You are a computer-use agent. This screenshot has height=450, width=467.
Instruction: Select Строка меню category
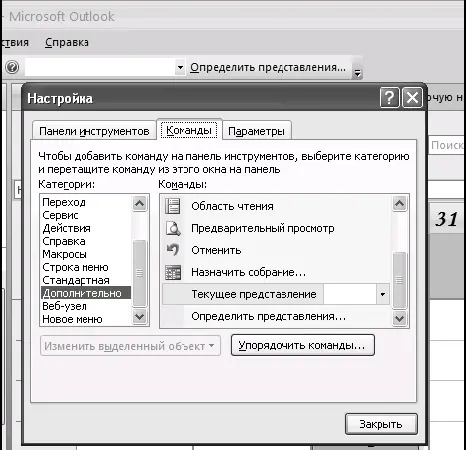pyautogui.click(x=86, y=267)
